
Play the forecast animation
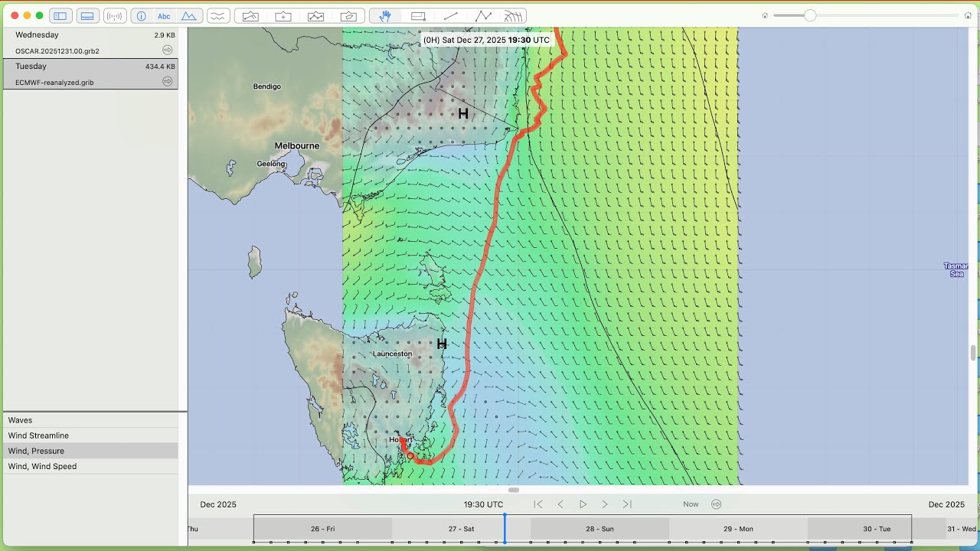point(583,504)
